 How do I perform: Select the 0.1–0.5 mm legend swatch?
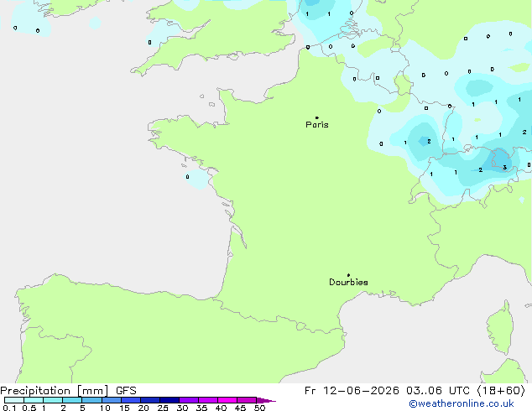[14, 400]
